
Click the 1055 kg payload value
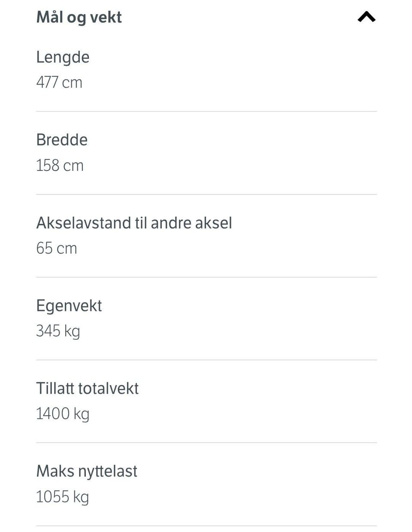[62, 497]
